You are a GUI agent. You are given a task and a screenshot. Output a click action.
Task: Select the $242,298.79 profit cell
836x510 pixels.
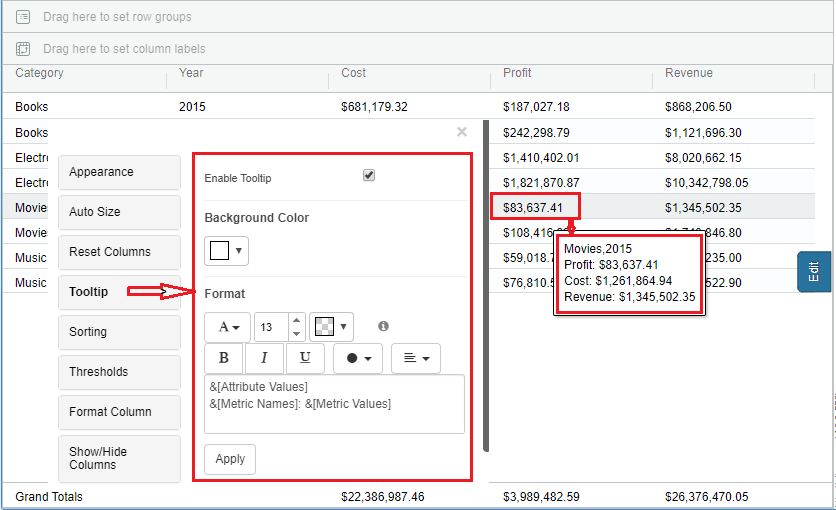pyautogui.click(x=536, y=133)
